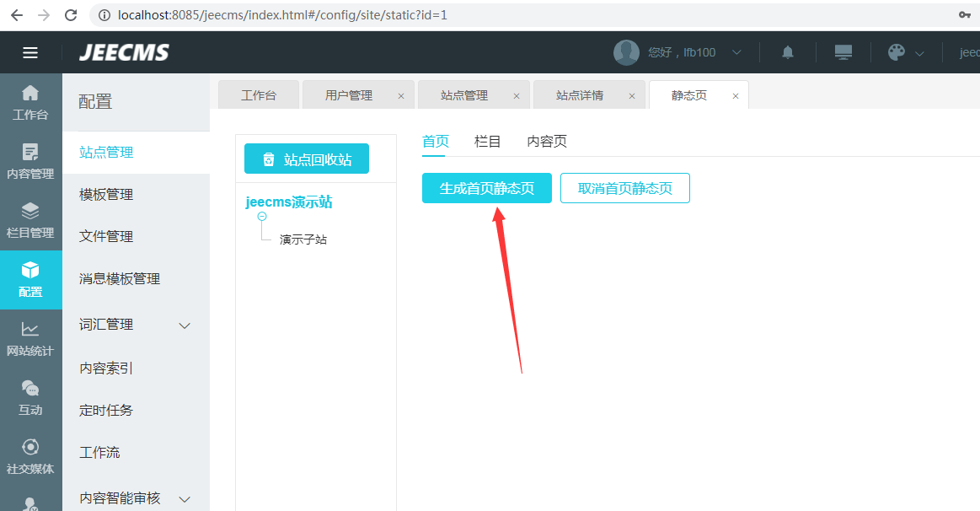Open 文件管理 menu item

tap(137, 236)
